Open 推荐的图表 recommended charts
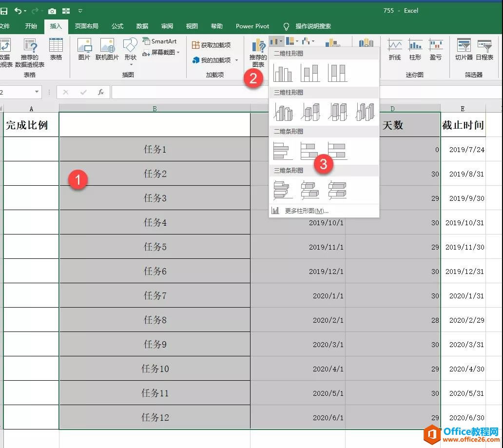The height and width of the screenshot is (448, 503). click(x=258, y=54)
